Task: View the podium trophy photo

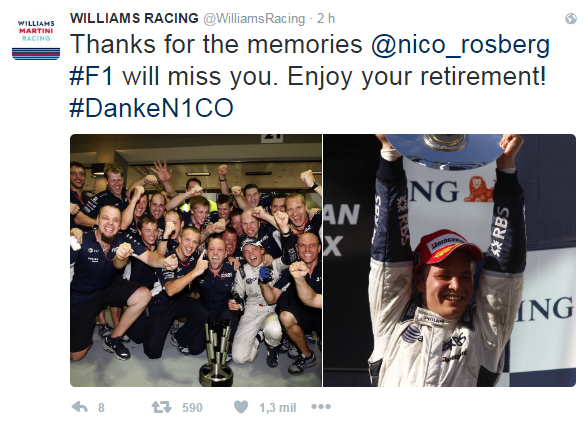Action: click(x=449, y=260)
